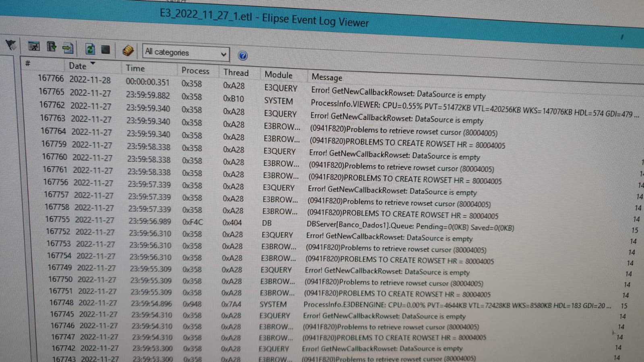644x362 pixels.
Task: Click the golden eraser clear icon
Action: [x=128, y=51]
